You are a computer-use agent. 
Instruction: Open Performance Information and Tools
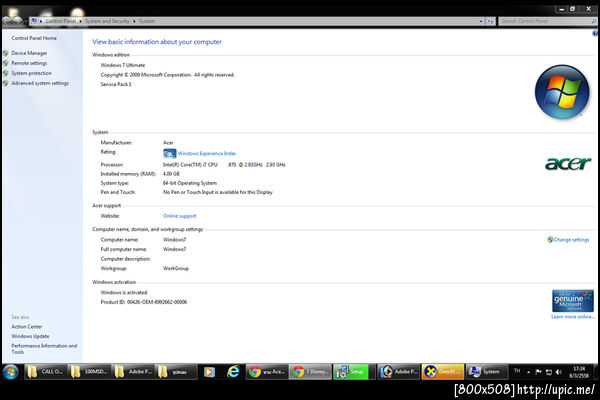point(44,349)
